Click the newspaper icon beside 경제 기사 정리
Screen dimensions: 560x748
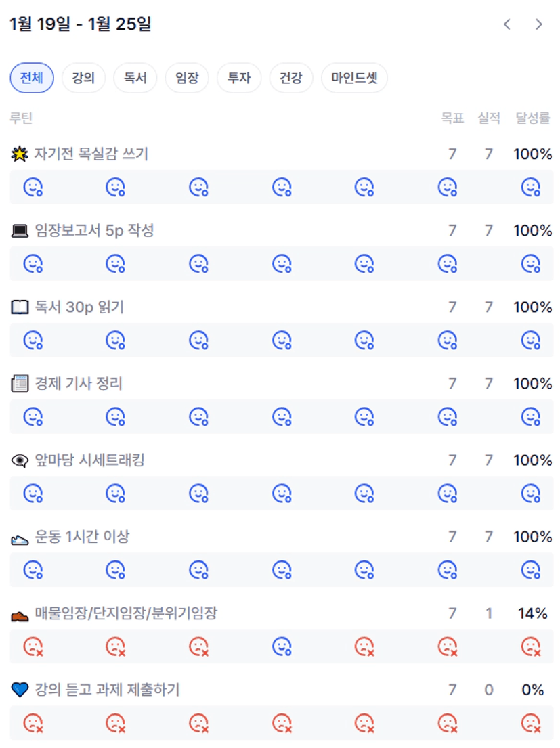(x=20, y=384)
